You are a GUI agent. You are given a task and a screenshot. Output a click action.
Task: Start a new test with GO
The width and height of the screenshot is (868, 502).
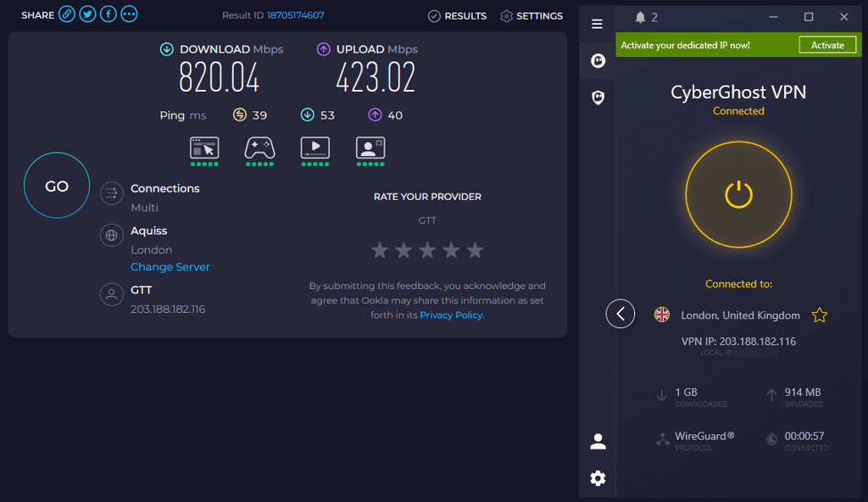coord(57,186)
